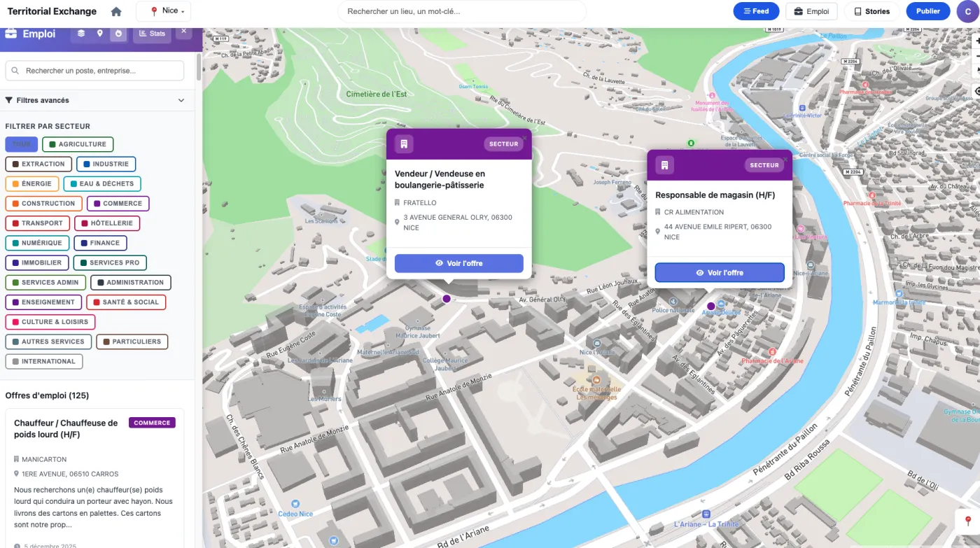This screenshot has width=980, height=548.
Task: Close the Emploi side panel
Action: point(184,31)
